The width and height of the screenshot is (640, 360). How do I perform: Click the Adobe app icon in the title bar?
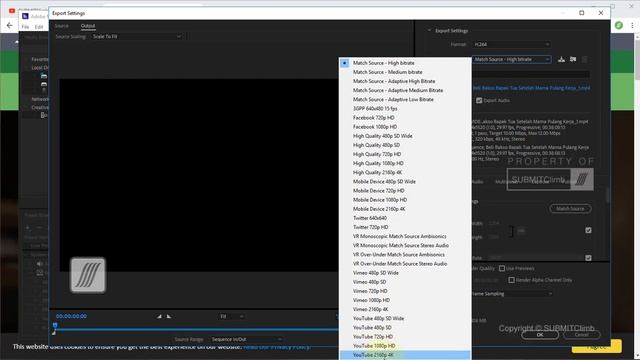pos(25,16)
